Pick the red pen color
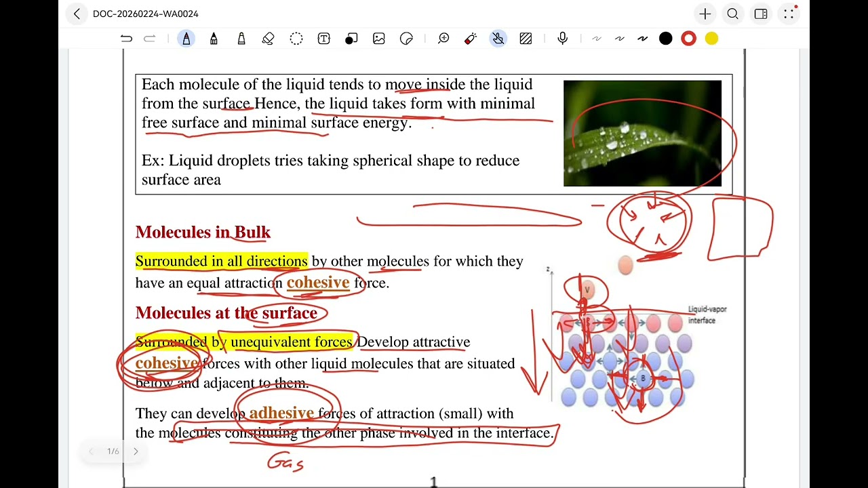The width and height of the screenshot is (868, 488). click(x=688, y=39)
